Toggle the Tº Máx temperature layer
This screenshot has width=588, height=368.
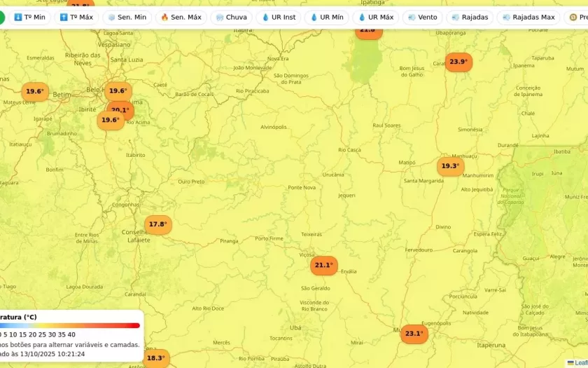coord(76,17)
